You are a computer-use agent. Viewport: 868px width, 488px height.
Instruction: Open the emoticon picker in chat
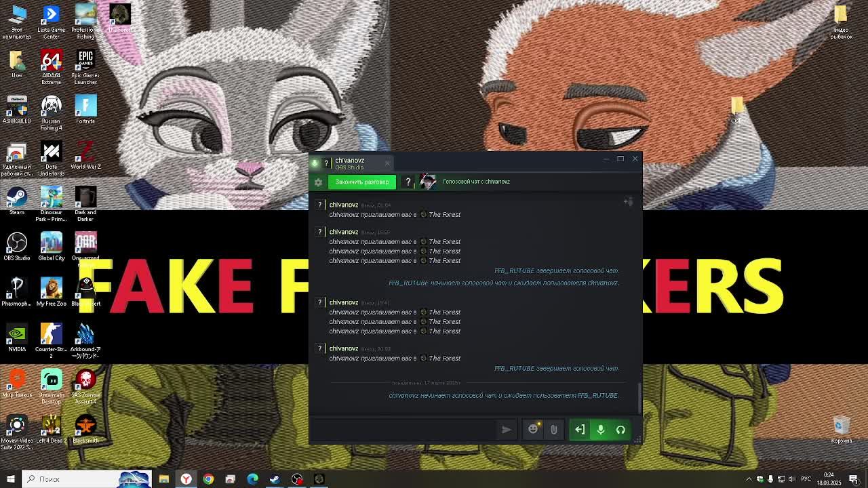click(x=533, y=430)
